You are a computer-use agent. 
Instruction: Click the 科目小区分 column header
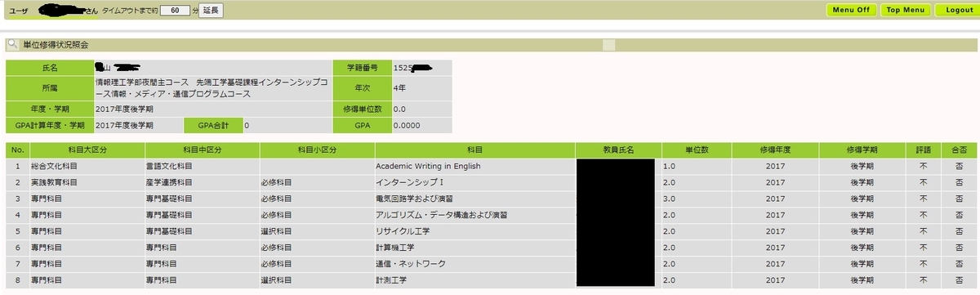tap(317, 150)
